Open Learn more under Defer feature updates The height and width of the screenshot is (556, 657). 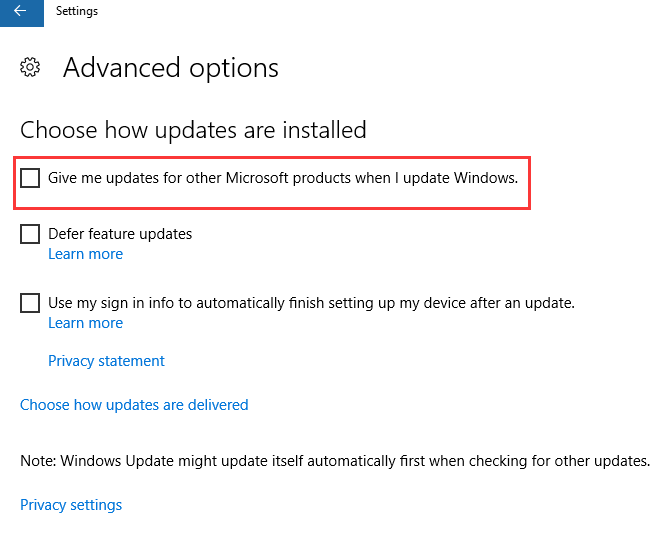click(85, 254)
